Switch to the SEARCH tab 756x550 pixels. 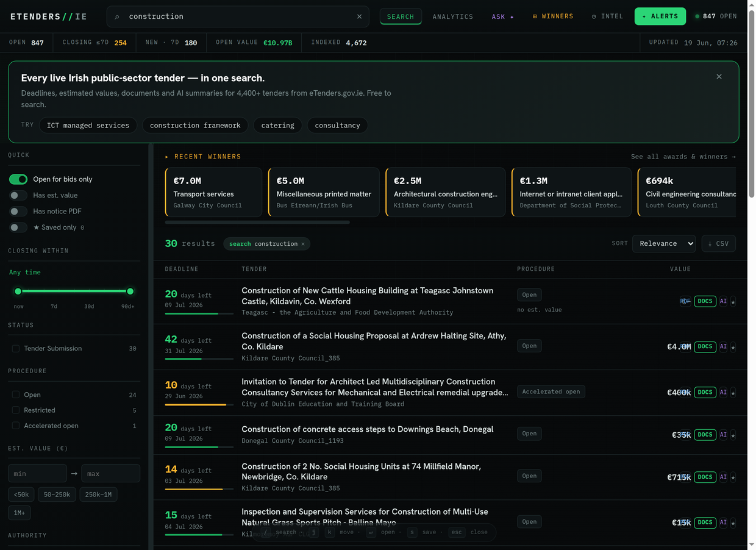tap(401, 16)
